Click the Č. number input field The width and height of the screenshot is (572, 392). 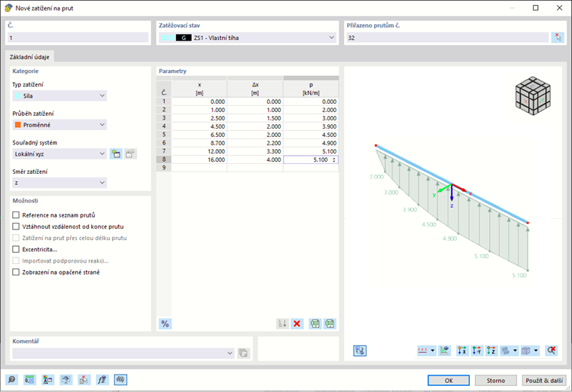78,38
